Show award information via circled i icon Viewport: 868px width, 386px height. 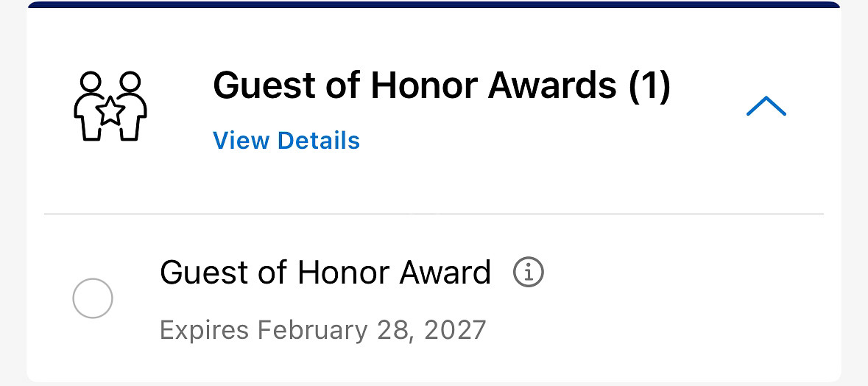tap(529, 272)
